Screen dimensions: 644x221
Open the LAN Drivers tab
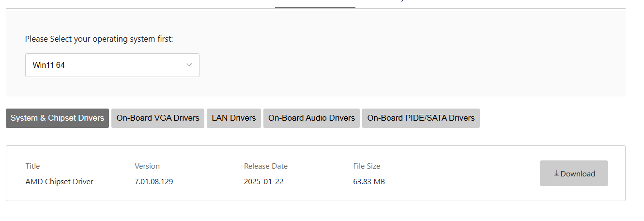click(x=234, y=118)
